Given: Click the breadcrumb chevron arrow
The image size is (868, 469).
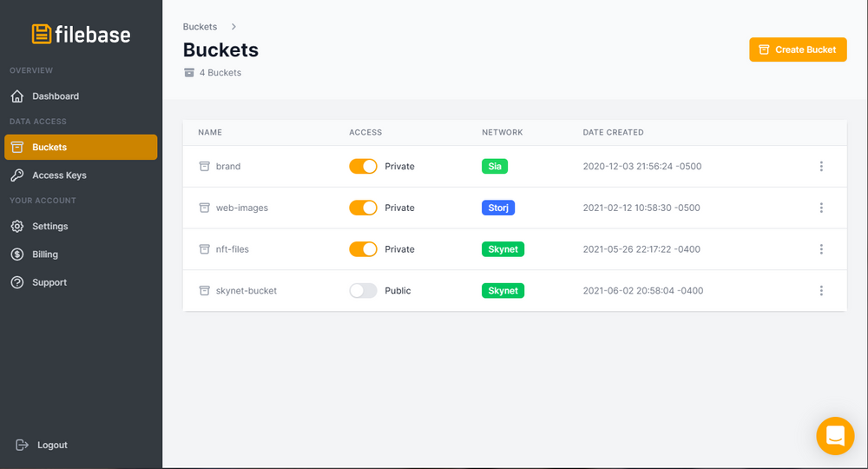Looking at the screenshot, I should pos(233,27).
